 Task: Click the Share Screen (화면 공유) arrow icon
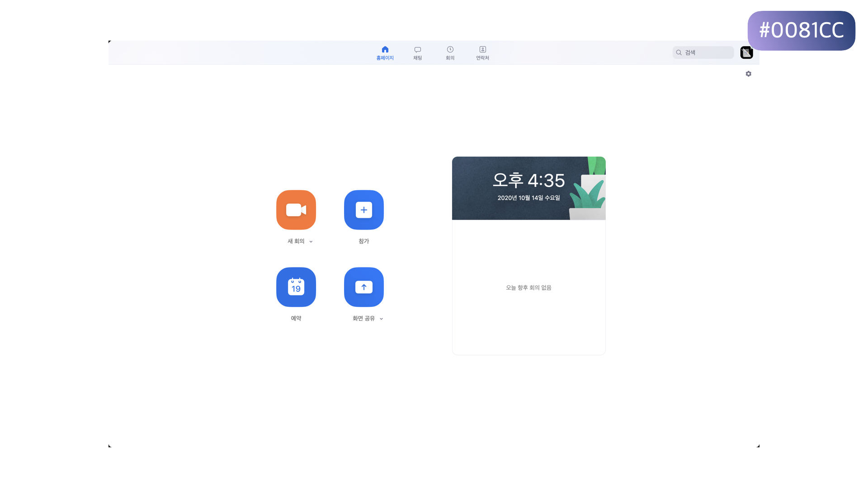tap(364, 287)
